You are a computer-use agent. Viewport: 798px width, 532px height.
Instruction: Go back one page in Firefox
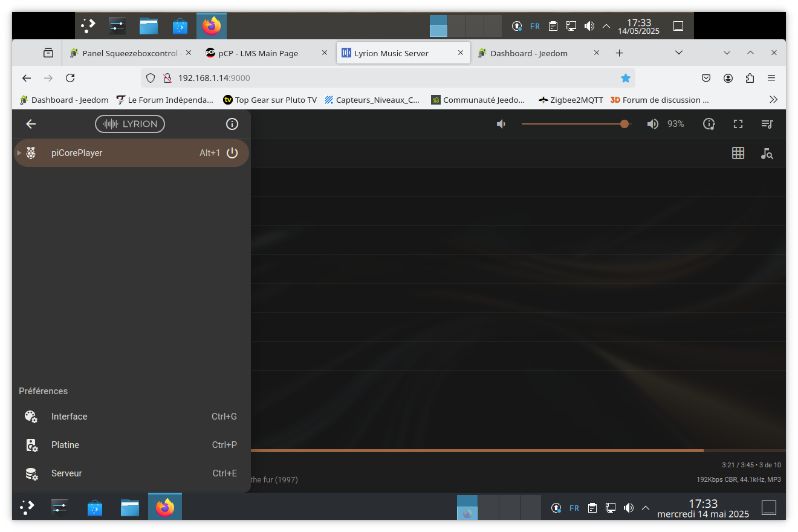[x=27, y=78]
